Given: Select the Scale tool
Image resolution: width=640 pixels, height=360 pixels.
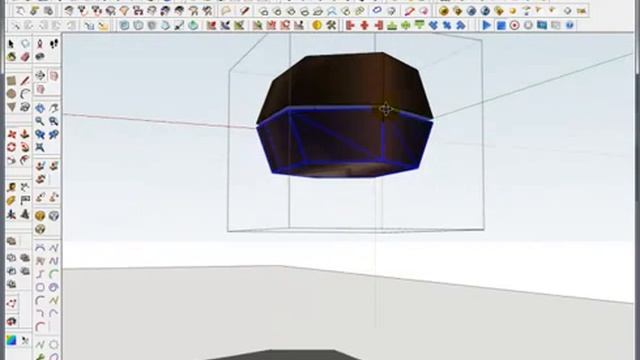Looking at the screenshot, I should click(11, 160).
